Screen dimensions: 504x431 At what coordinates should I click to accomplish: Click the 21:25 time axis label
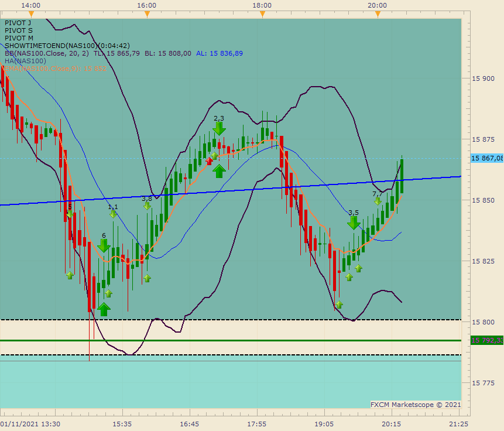click(459, 424)
